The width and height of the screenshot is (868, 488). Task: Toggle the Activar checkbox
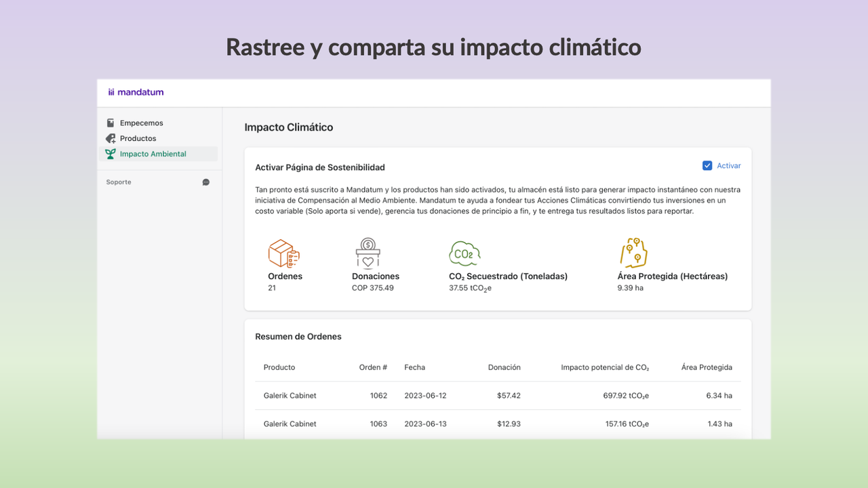707,165
